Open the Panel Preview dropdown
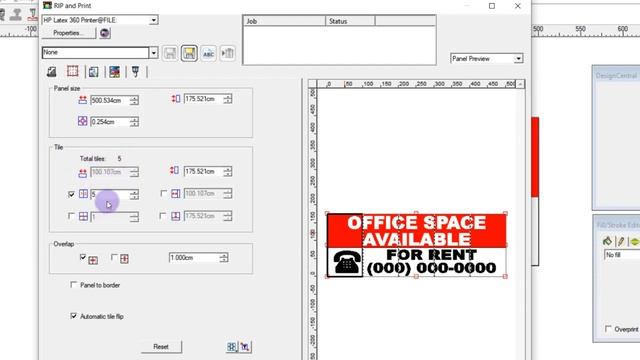The image size is (640, 360). tap(518, 58)
